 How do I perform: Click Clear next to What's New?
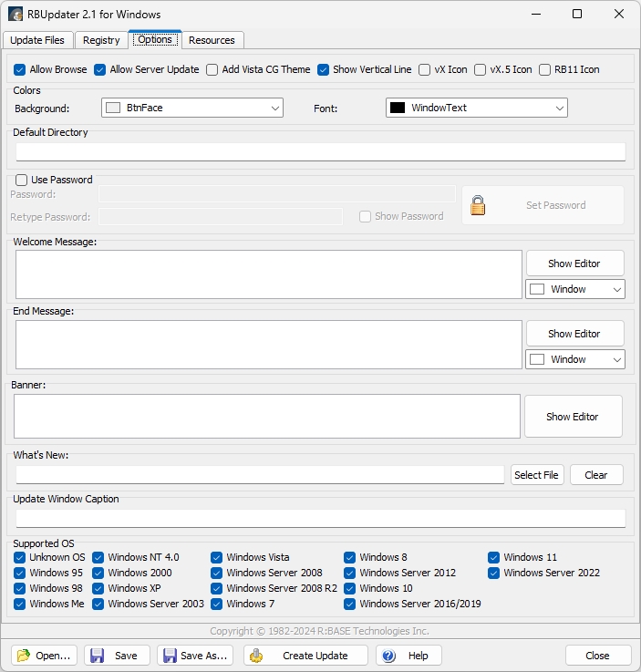point(596,475)
